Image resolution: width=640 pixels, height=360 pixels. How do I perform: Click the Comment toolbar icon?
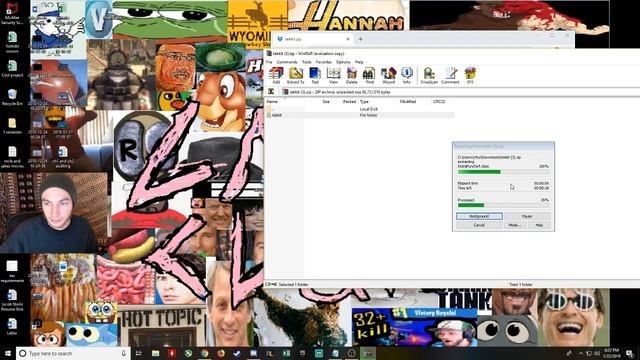pos(450,76)
